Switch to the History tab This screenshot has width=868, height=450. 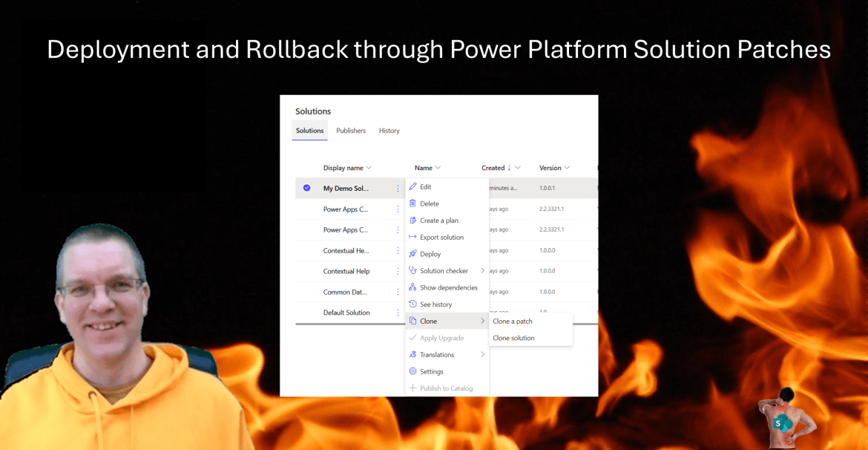point(389,131)
